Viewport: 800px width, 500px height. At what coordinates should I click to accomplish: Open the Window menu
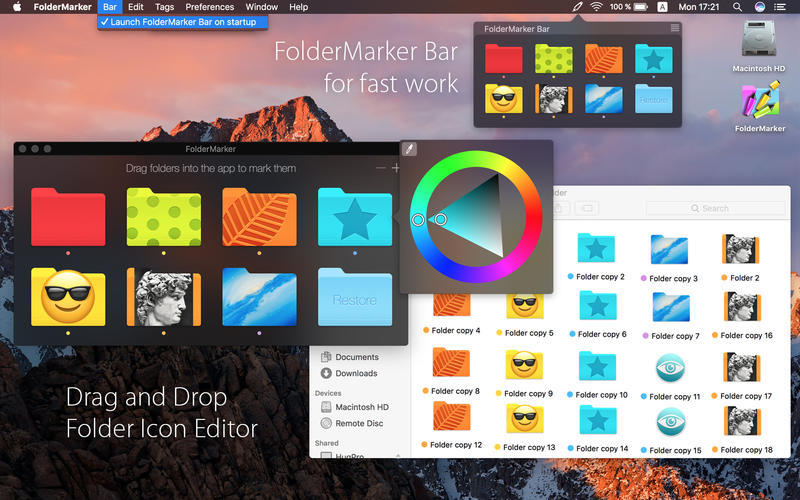[261, 7]
